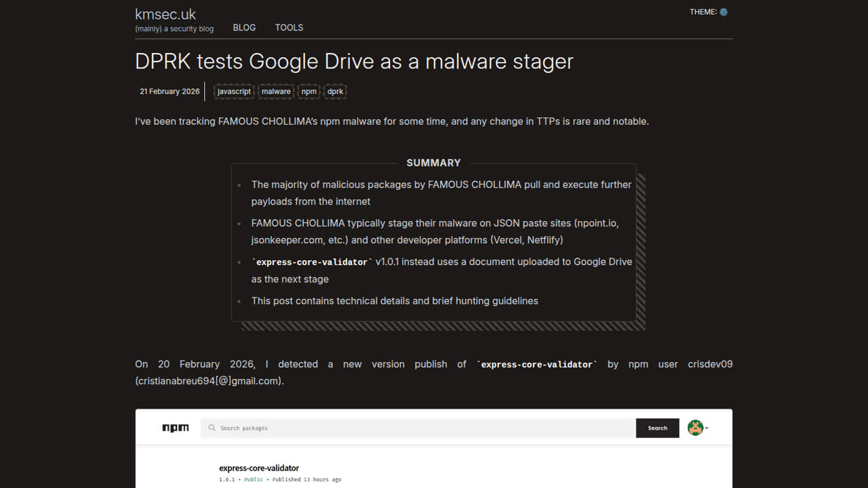Click the 'Published 13 hours ago' text

[307, 480]
